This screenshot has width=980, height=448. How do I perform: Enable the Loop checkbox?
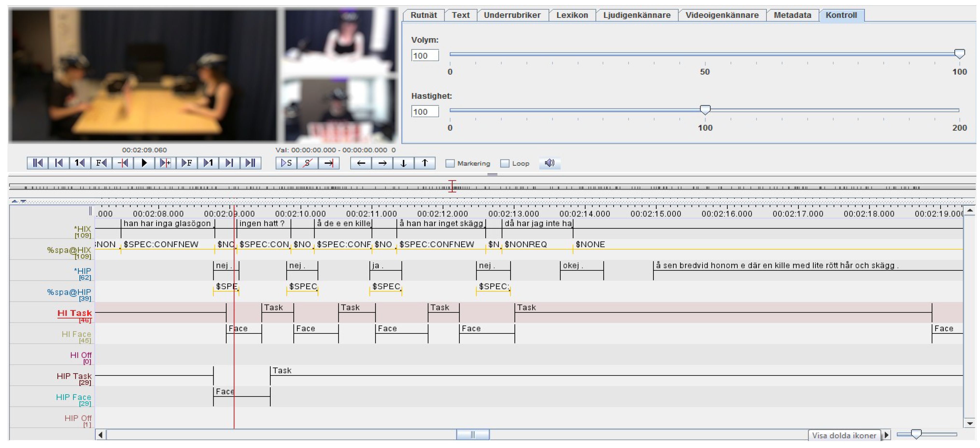coord(505,163)
